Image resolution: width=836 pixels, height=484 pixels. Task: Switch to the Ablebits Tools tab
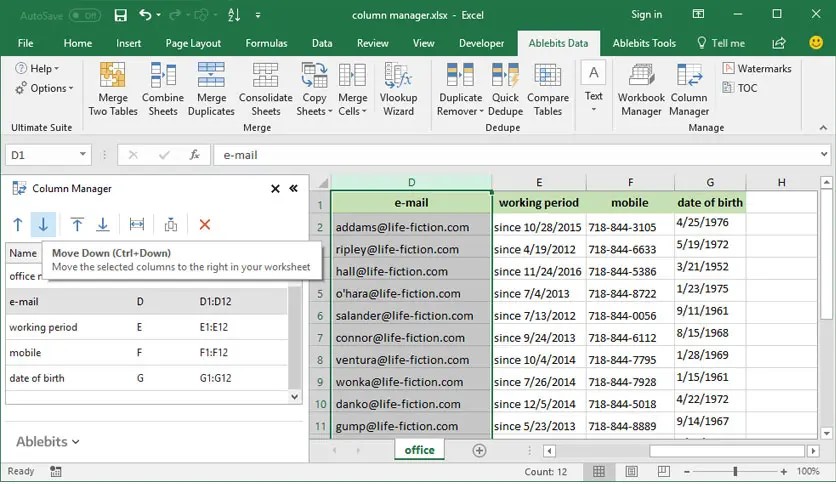[644, 43]
